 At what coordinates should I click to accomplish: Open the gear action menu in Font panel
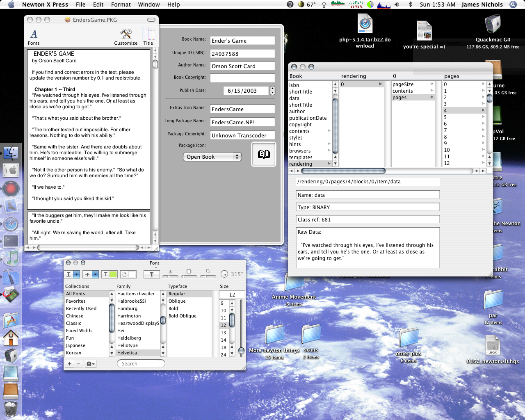coord(90,364)
